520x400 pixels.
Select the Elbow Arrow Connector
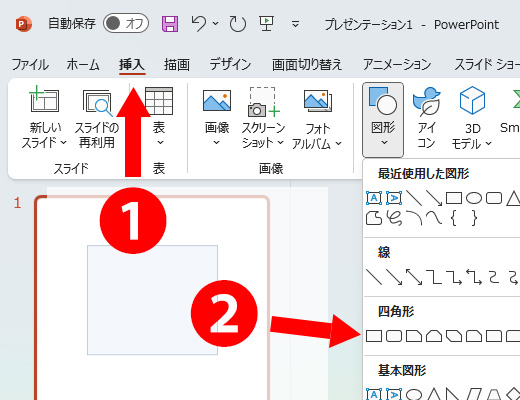click(454, 277)
